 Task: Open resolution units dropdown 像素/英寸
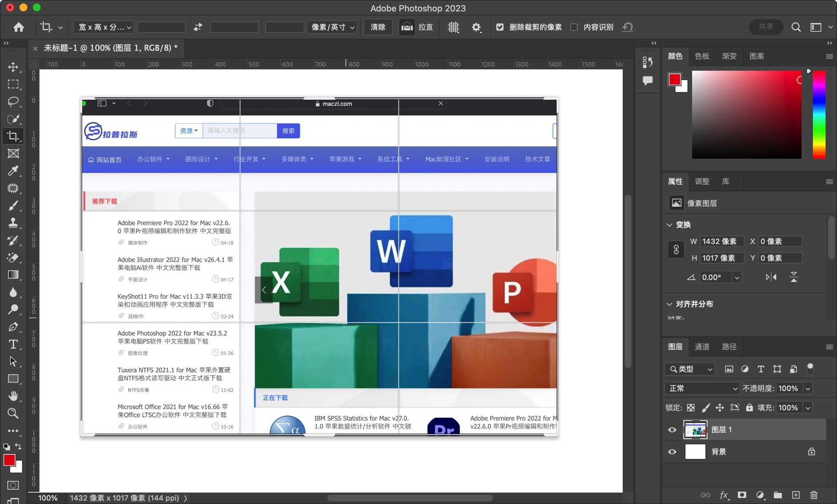coord(332,27)
